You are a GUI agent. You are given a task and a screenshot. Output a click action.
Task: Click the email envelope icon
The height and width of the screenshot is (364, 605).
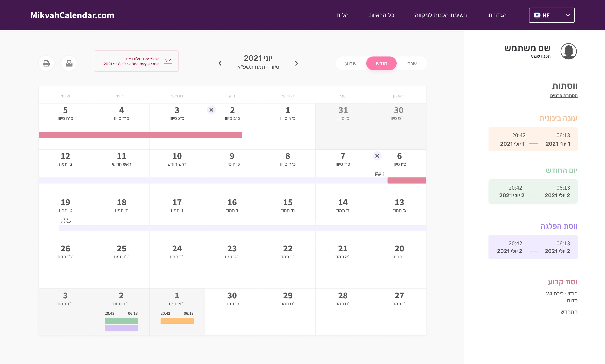point(69,63)
